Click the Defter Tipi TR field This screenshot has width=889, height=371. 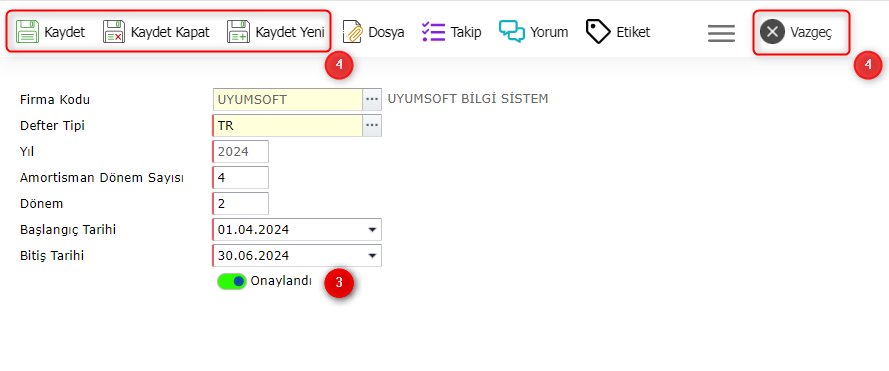point(287,125)
